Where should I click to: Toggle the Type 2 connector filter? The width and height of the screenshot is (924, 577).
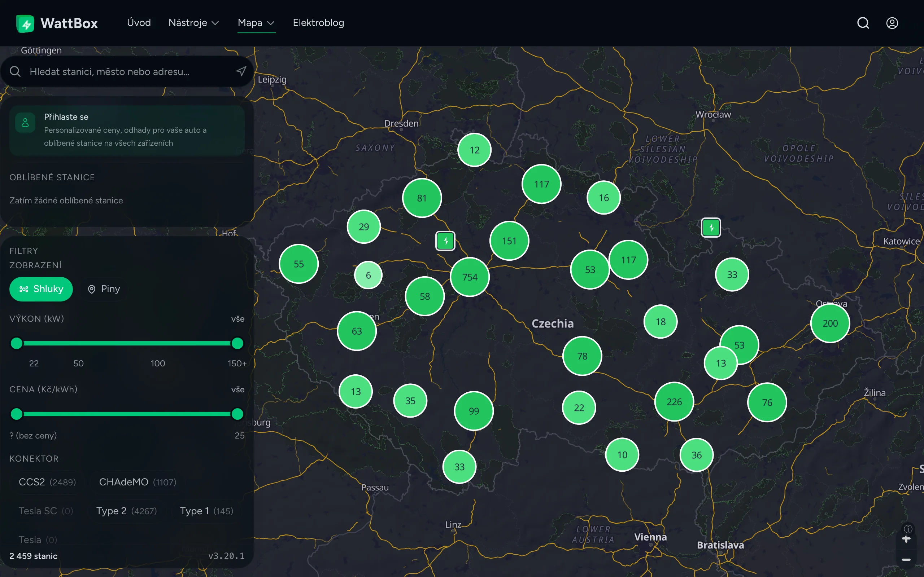(126, 511)
